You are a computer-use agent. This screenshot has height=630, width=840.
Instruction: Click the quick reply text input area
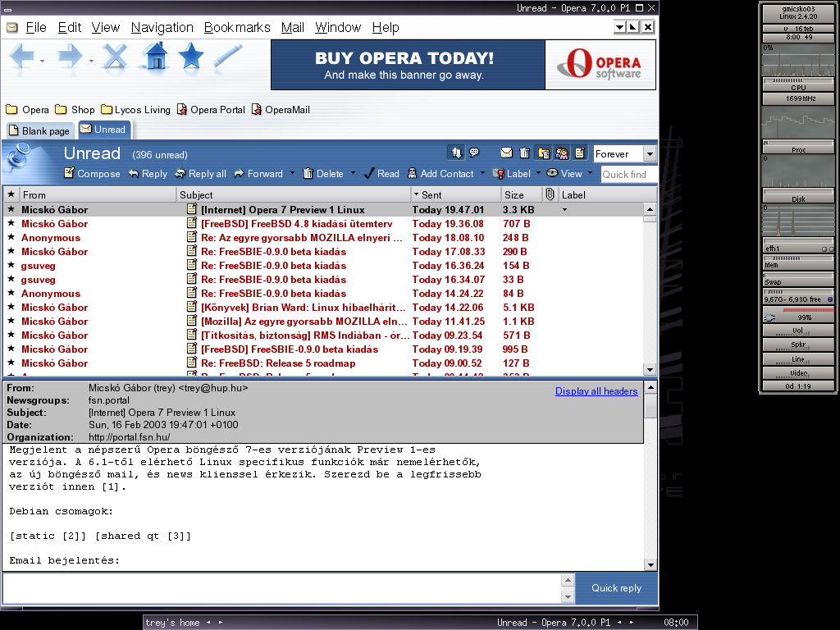coord(282,588)
